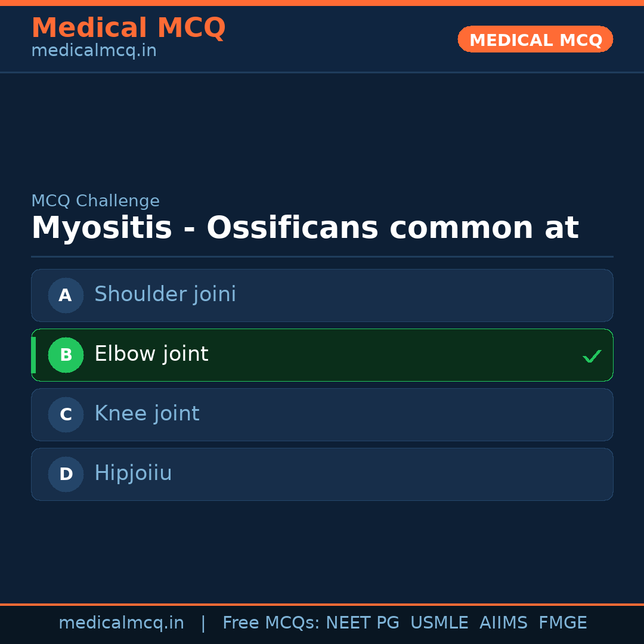Viewport: 644px width, 644px height.
Task: Click the Medical MCQ logo text
Action: pos(128,27)
